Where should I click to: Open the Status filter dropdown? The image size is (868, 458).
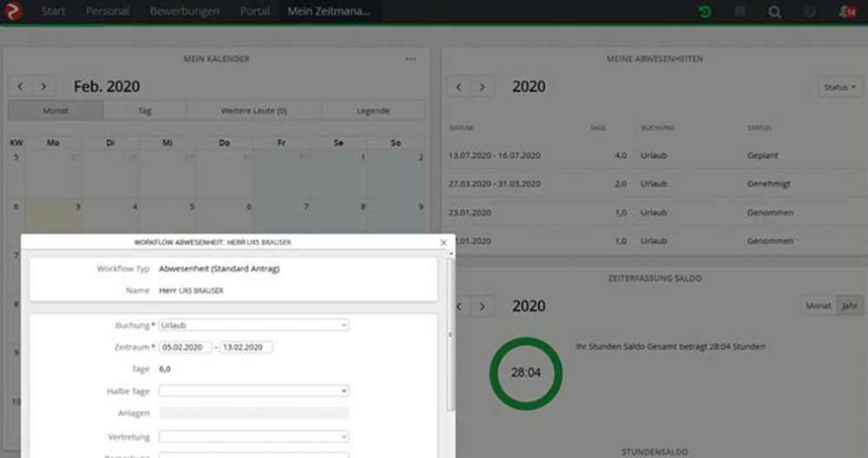tap(839, 88)
